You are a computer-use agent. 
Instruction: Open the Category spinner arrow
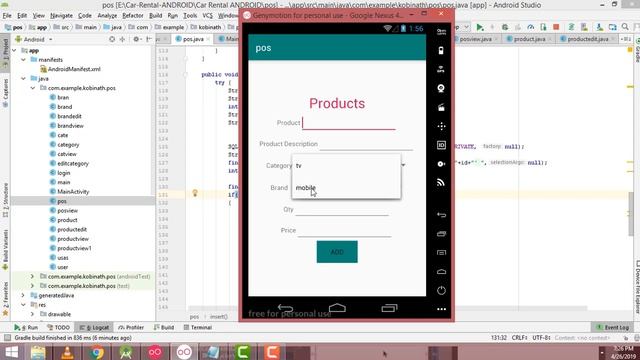(403, 165)
